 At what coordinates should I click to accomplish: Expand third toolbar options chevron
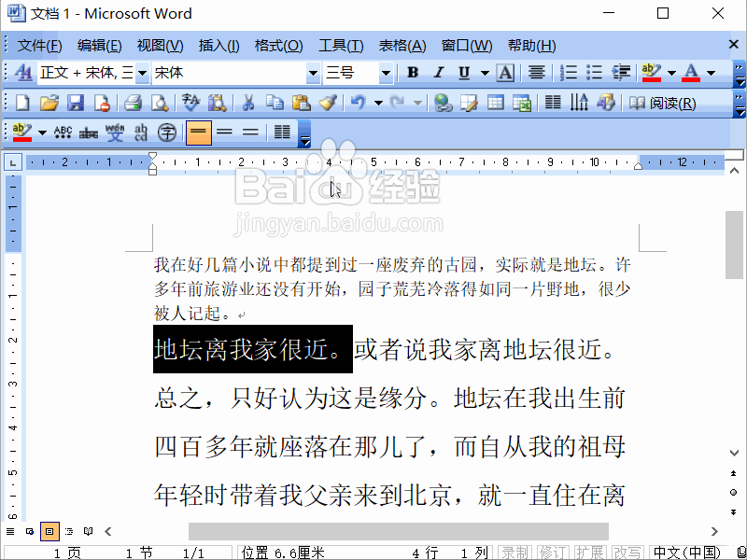304,133
